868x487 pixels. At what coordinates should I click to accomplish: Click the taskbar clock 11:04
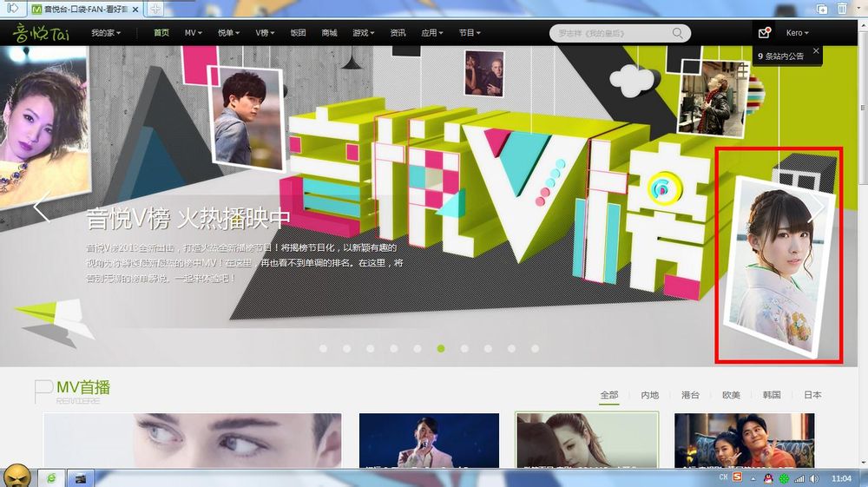[x=841, y=478]
